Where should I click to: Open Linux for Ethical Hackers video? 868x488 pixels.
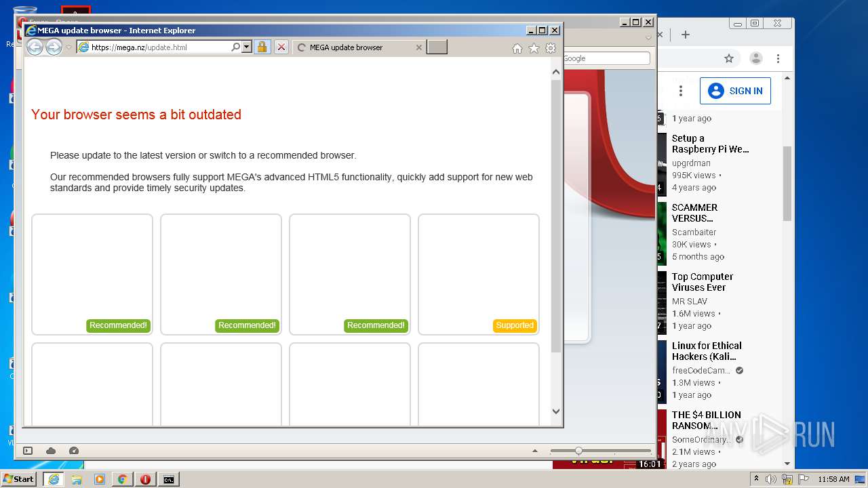tap(707, 351)
